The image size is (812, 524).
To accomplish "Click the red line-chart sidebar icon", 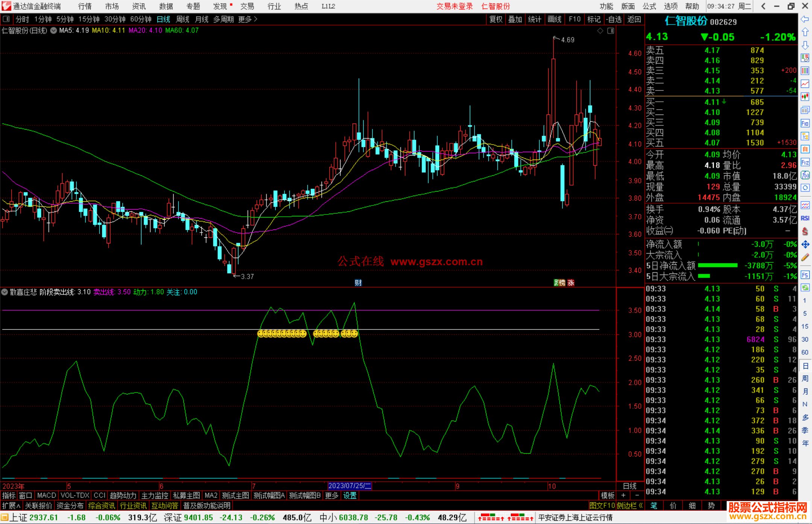I will coord(805,84).
